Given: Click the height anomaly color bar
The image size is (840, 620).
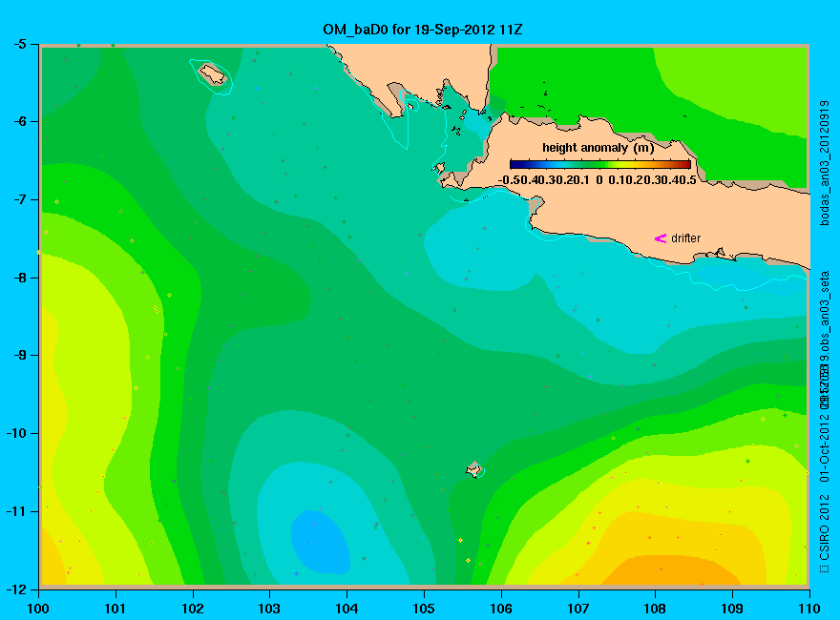Looking at the screenshot, I should pyautogui.click(x=600, y=164).
